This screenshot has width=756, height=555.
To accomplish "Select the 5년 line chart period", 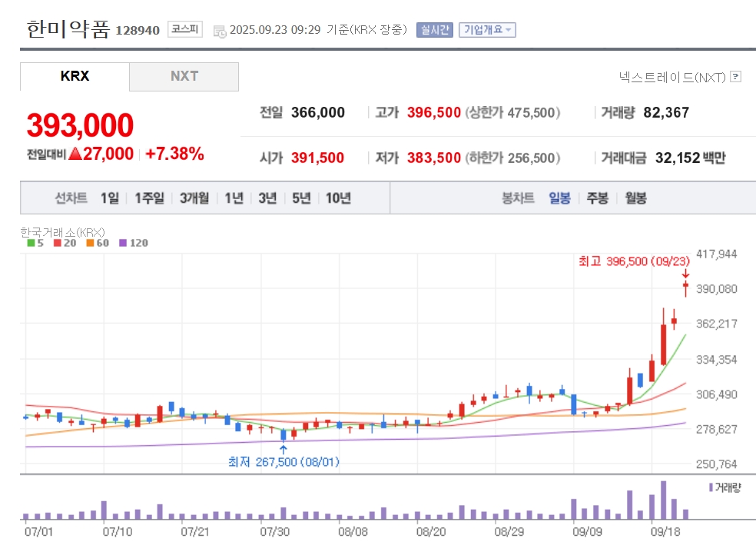I will (301, 198).
